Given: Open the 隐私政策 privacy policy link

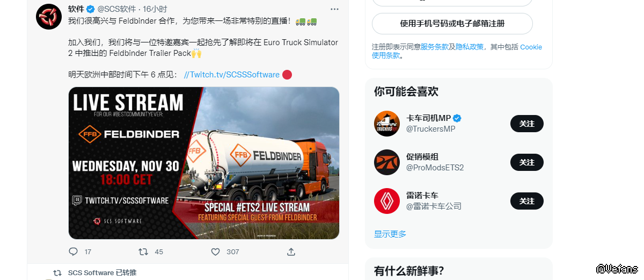Looking at the screenshot, I should tap(470, 47).
